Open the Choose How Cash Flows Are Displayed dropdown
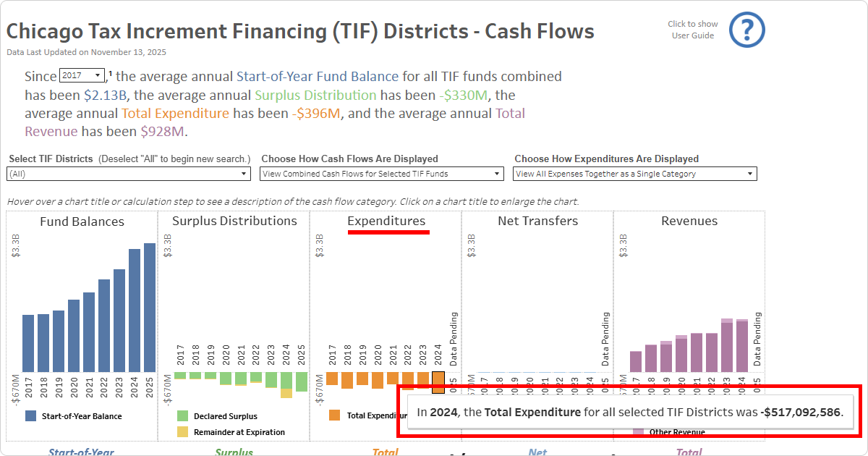 pyautogui.click(x=382, y=173)
